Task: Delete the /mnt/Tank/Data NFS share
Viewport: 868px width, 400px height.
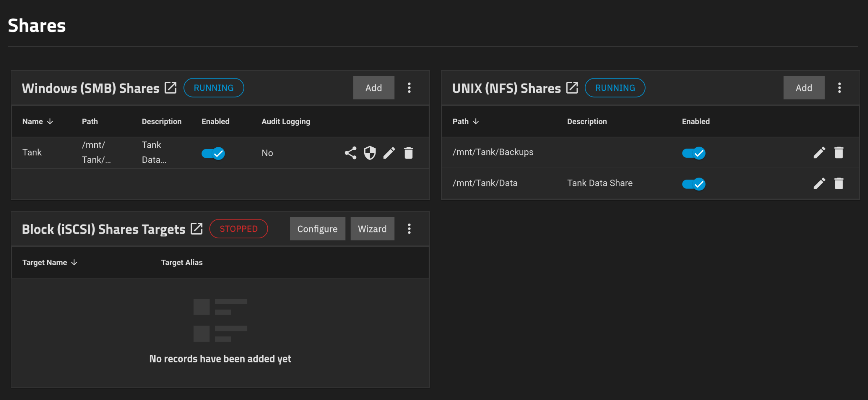Action: pos(839,183)
